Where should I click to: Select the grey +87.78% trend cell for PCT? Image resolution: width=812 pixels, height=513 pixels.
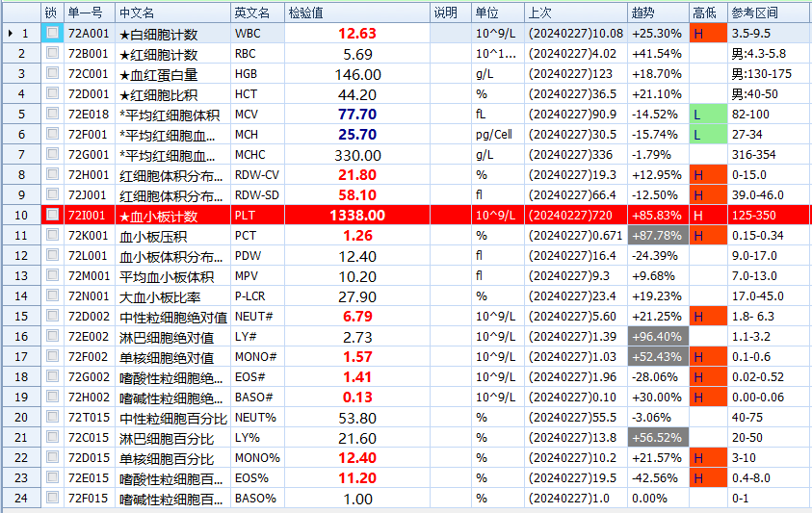658,236
